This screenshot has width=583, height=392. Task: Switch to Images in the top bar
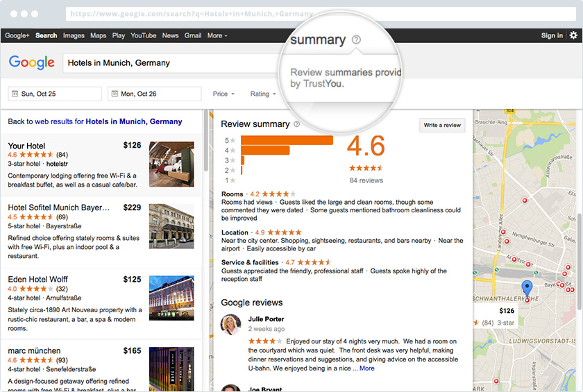tap(74, 35)
